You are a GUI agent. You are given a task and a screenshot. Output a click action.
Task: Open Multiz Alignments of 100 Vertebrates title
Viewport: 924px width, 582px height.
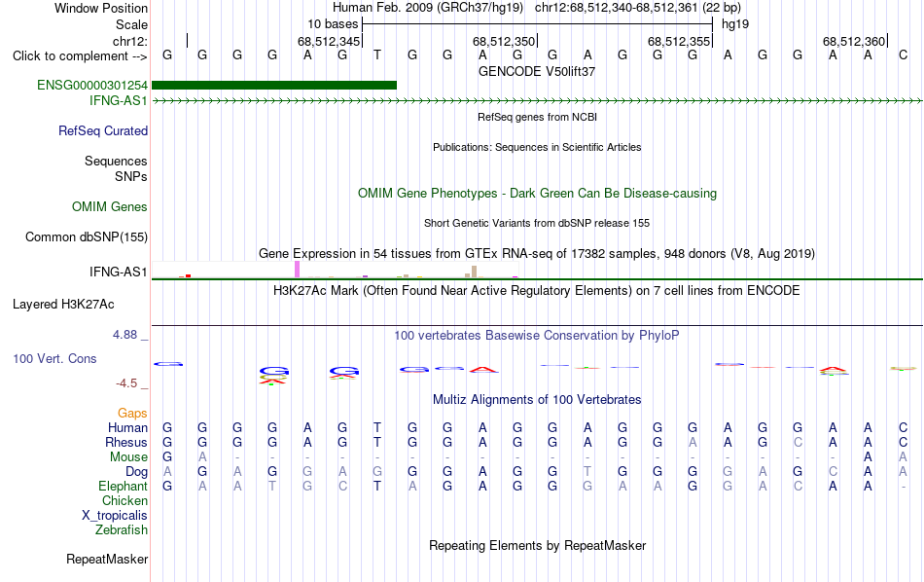tap(537, 400)
